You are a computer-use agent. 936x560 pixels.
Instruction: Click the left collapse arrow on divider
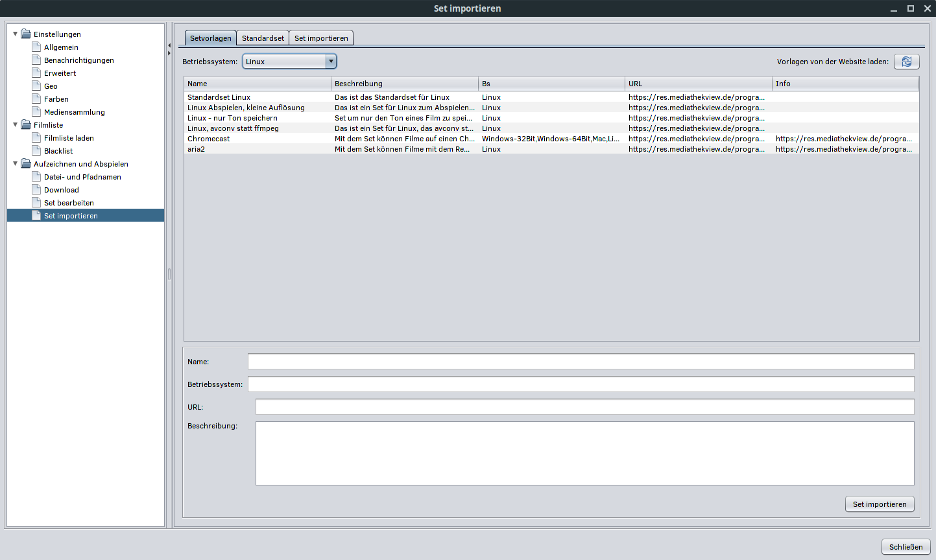[169, 45]
